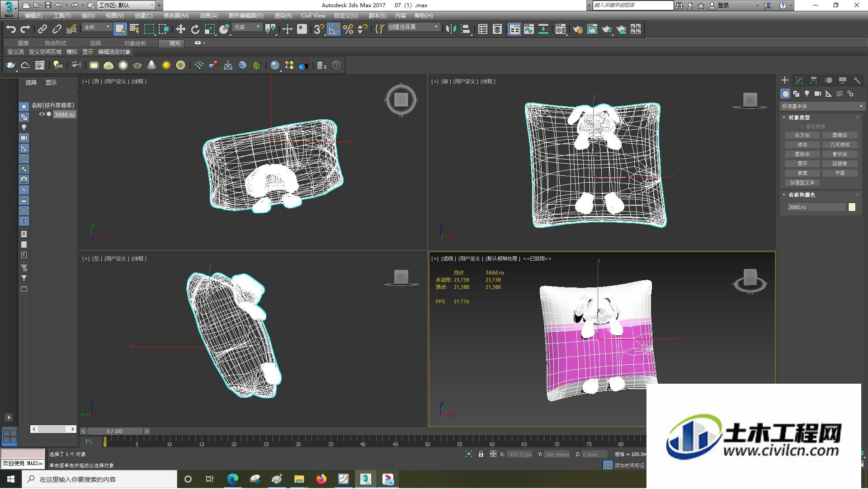Open the Civil View menu
The width and height of the screenshot is (868, 489).
[313, 16]
